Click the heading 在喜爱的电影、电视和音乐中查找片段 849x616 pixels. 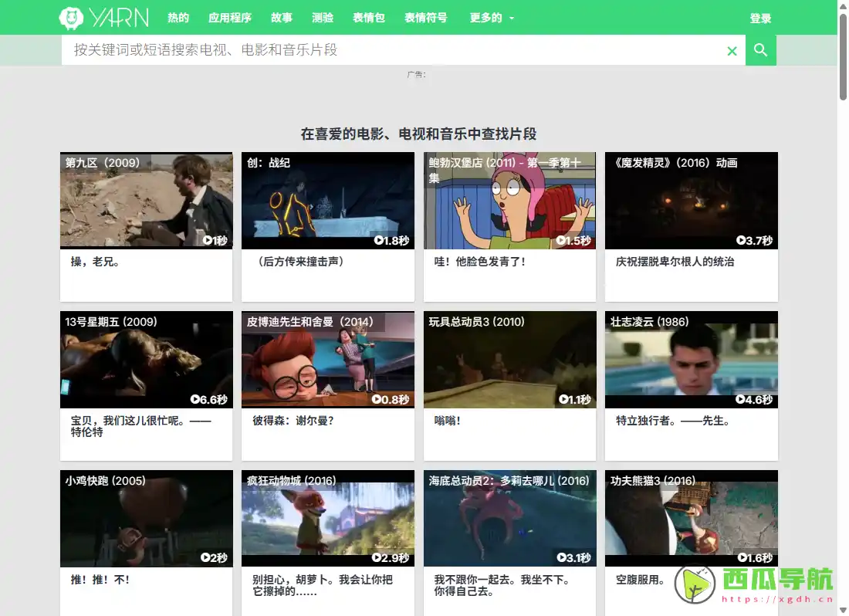(x=418, y=134)
